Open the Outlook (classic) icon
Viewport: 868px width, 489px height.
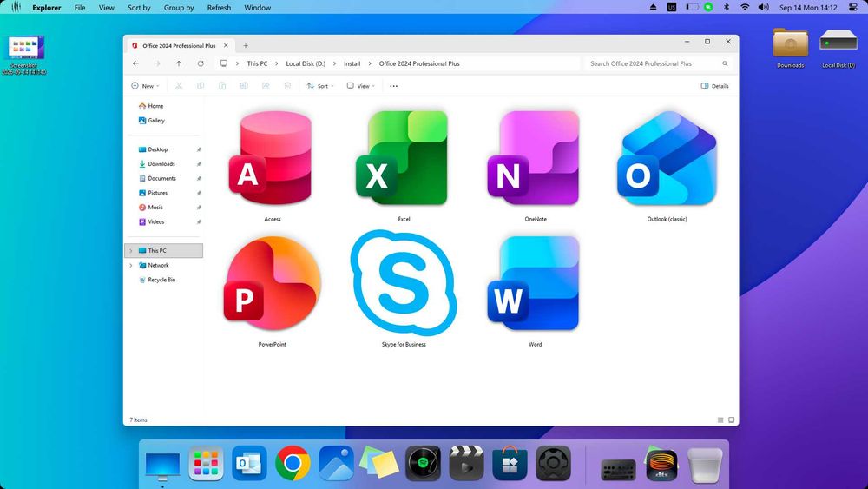tap(667, 159)
